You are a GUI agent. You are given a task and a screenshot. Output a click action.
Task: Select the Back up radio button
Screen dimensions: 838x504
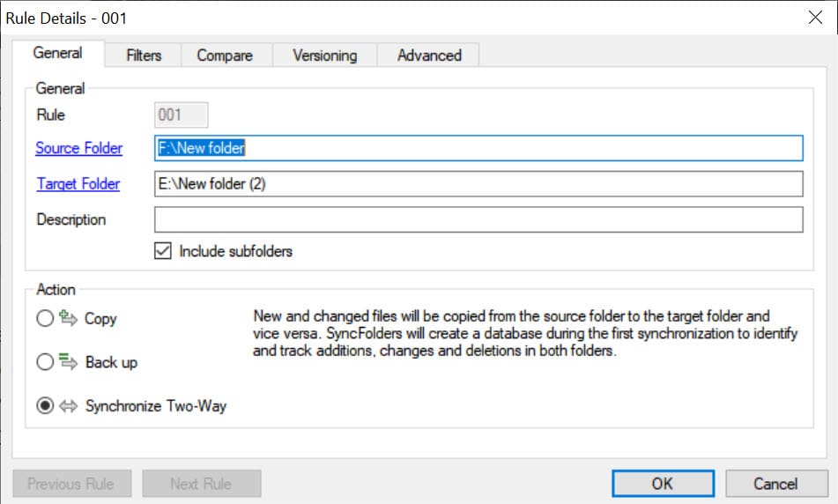pyautogui.click(x=45, y=362)
